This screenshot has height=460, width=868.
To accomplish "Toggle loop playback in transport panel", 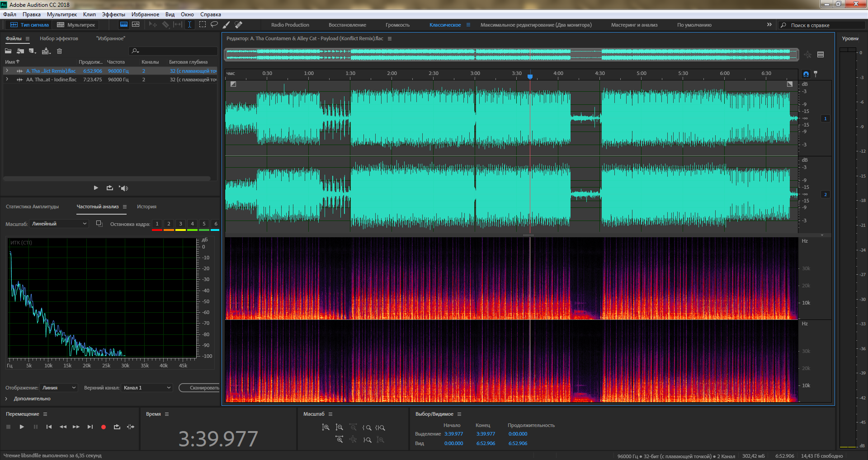I will (117, 427).
